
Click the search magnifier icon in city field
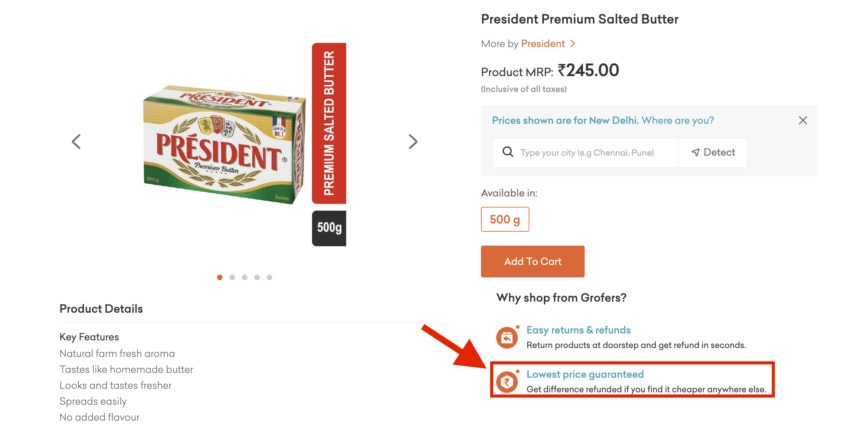tap(508, 152)
